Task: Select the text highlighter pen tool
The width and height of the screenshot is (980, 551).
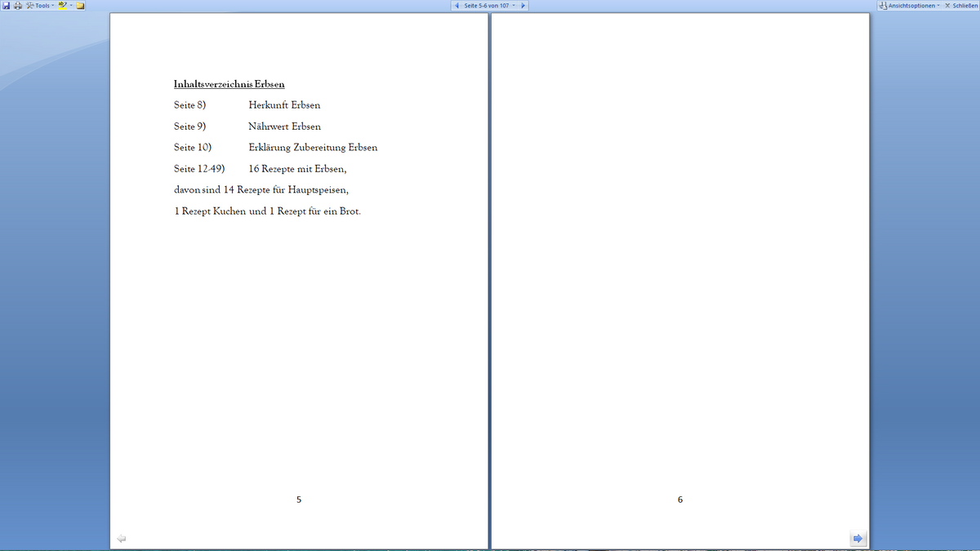Action: click(62, 6)
